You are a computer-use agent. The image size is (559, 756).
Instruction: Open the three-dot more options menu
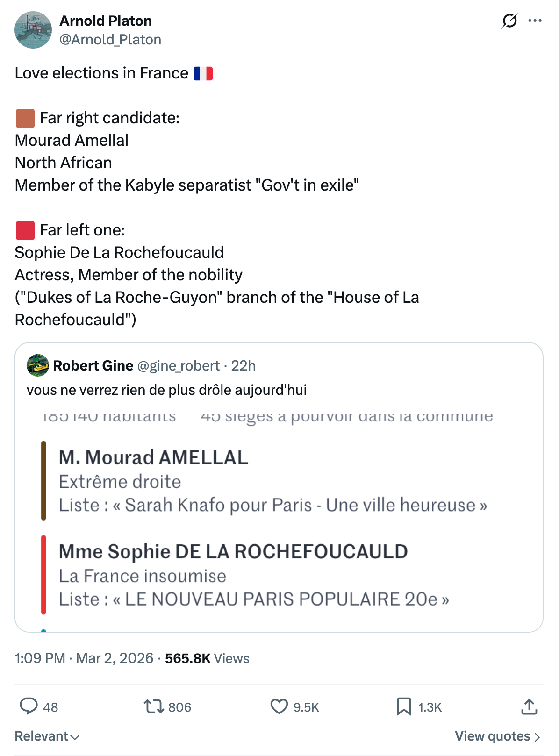pos(535,21)
